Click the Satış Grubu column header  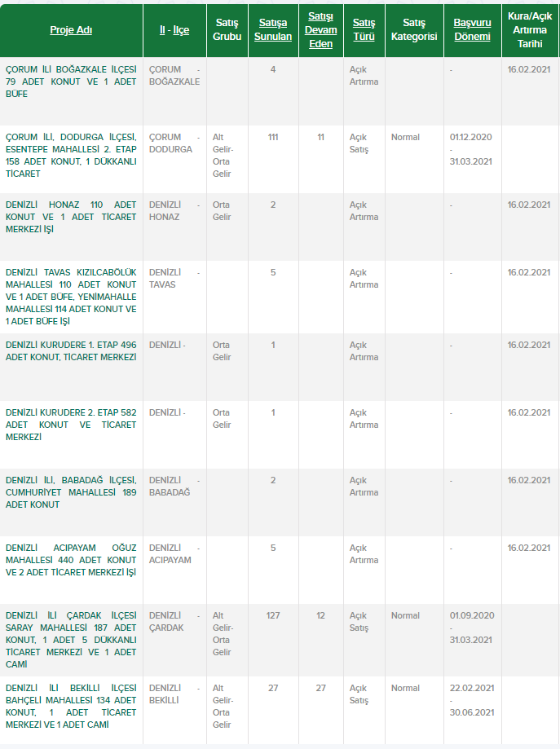227,30
